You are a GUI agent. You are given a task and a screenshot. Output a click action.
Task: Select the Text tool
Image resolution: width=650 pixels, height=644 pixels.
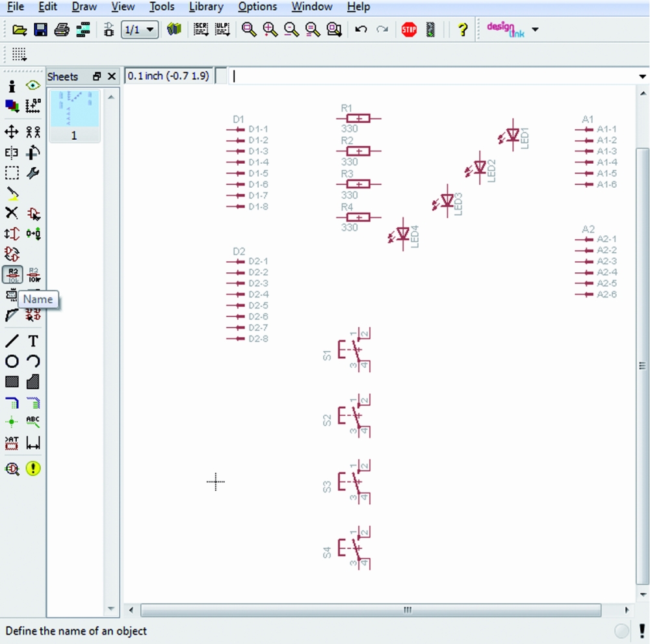click(33, 341)
